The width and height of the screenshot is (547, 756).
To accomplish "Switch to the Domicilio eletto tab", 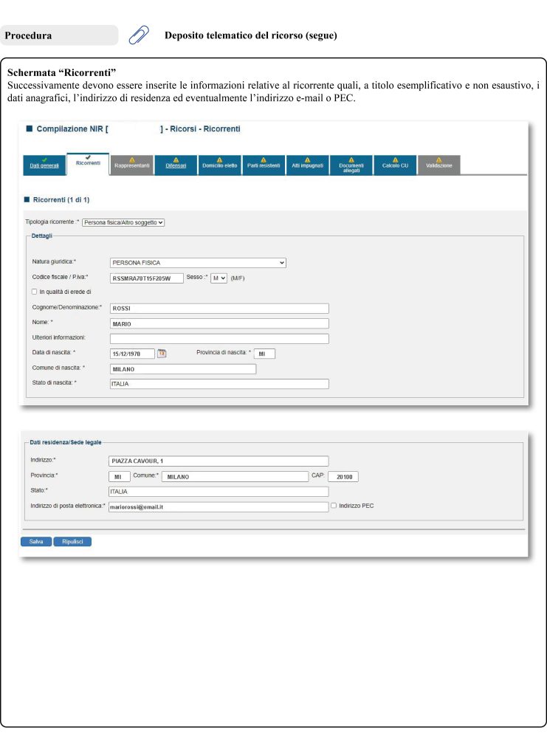I will click(219, 165).
